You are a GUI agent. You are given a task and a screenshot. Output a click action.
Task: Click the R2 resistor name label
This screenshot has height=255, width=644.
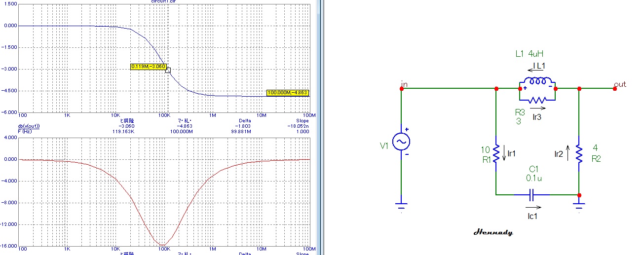tap(595, 159)
